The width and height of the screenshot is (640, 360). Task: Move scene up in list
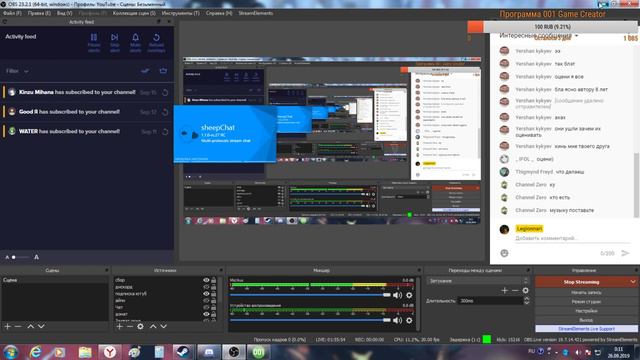(x=31, y=327)
